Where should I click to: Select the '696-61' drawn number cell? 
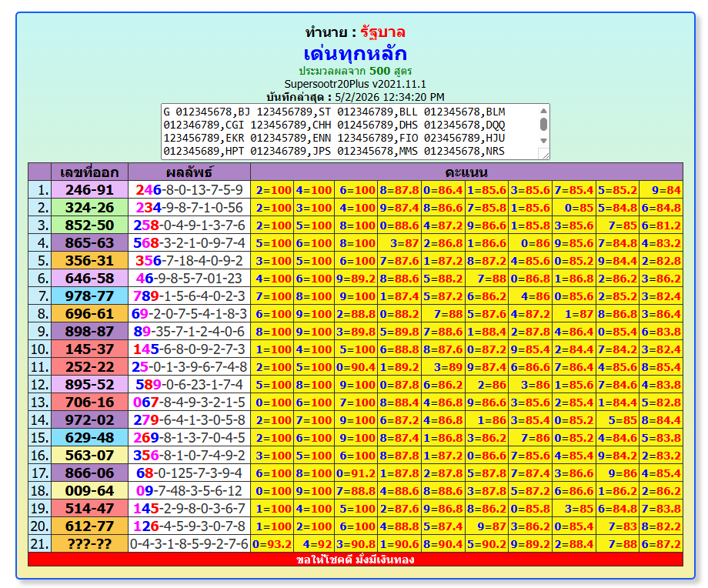89,313
